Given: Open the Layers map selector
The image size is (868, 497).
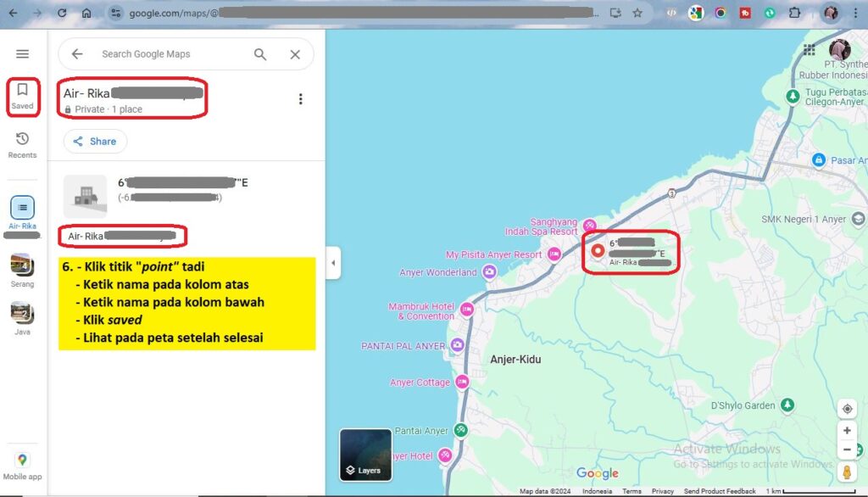Looking at the screenshot, I should click(365, 455).
